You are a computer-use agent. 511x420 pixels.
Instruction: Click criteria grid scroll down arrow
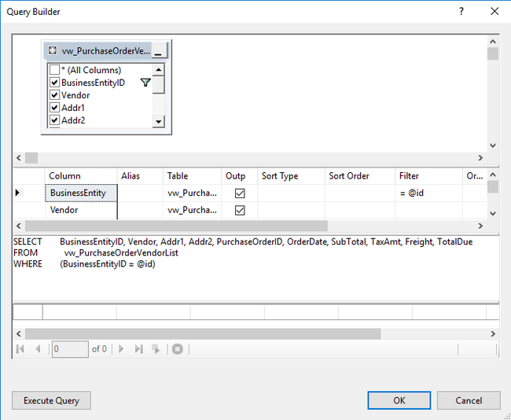(493, 214)
